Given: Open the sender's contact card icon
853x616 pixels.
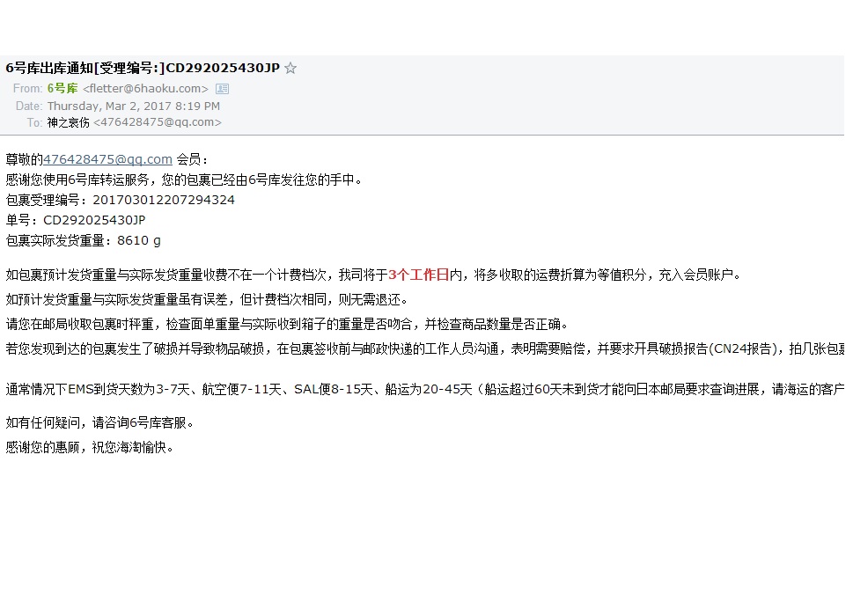Looking at the screenshot, I should click(222, 89).
